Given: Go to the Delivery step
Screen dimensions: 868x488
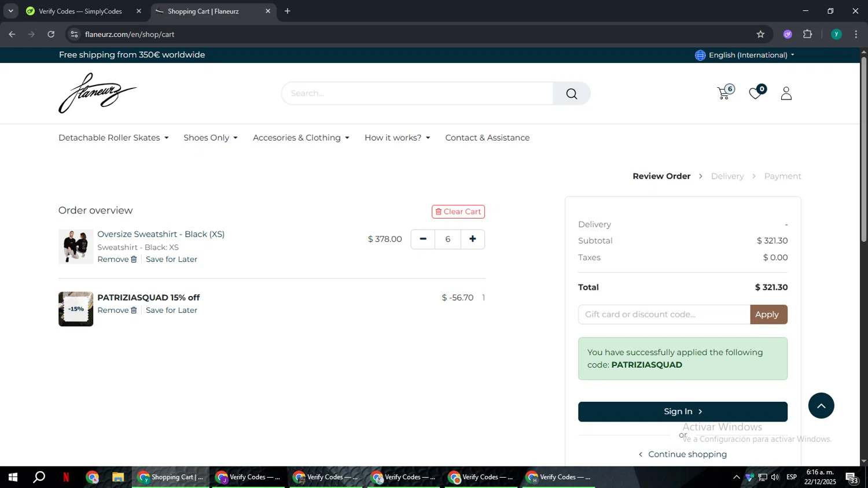Looking at the screenshot, I should coord(727,176).
